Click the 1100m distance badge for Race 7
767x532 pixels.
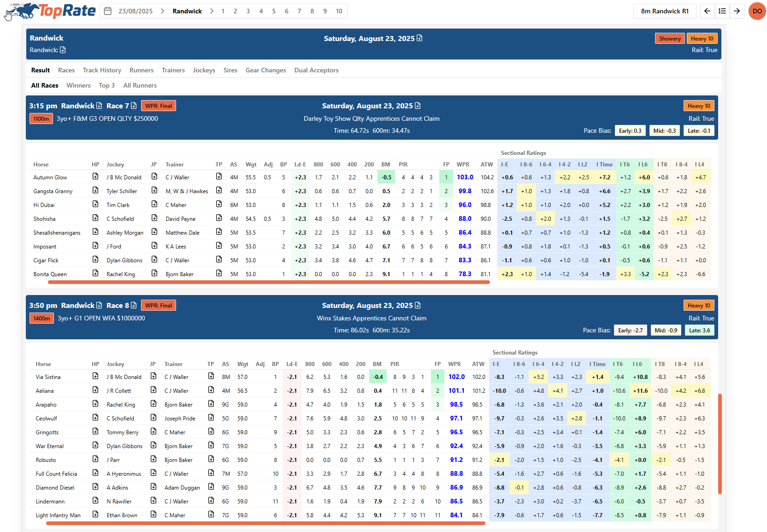coord(41,118)
